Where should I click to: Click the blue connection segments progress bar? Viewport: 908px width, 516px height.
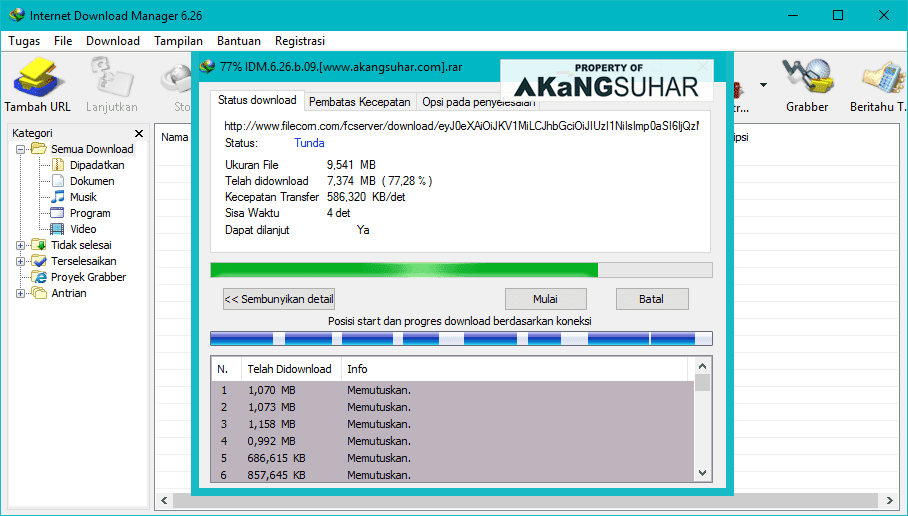(461, 338)
